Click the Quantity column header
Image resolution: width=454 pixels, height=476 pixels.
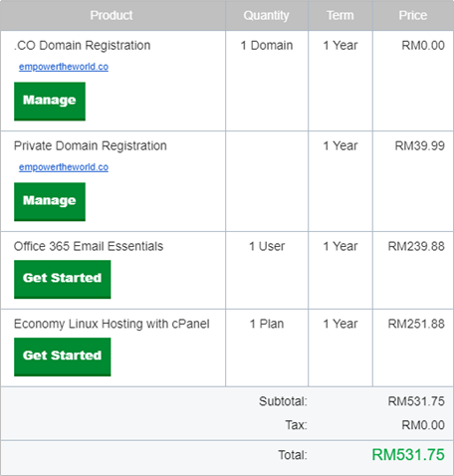tap(266, 15)
